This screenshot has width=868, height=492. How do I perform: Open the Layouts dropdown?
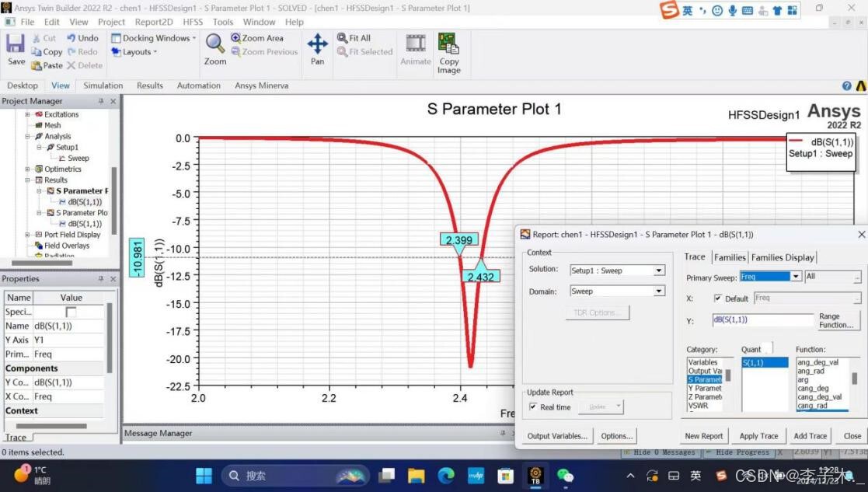coord(134,51)
